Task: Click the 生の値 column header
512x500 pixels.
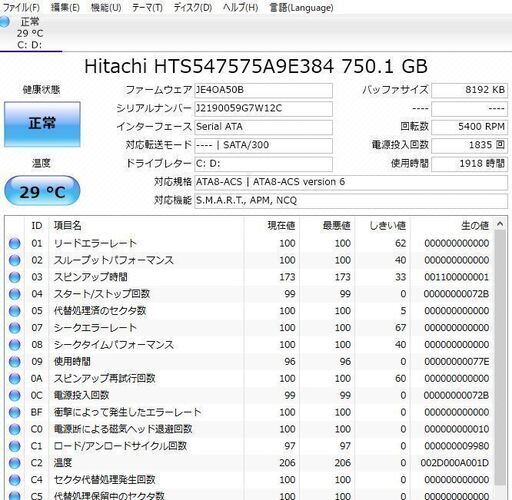Action: point(452,226)
